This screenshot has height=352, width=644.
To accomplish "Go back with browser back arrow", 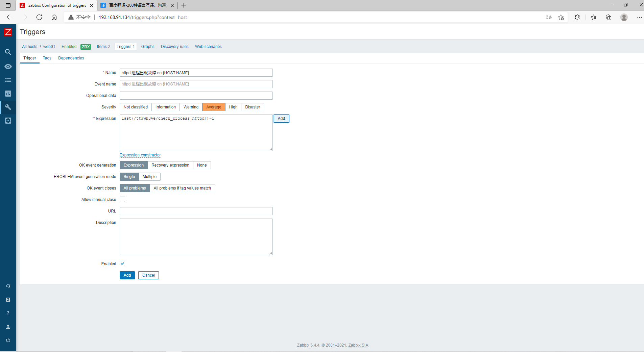I will [9, 17].
